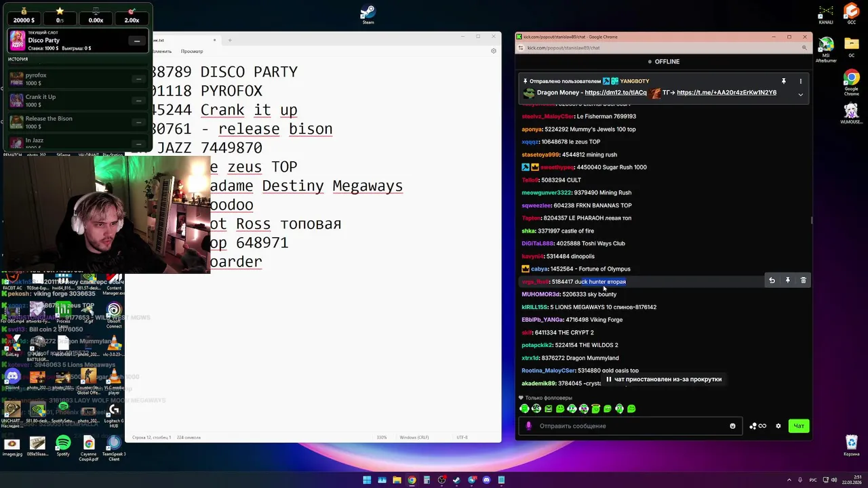Open Logitech G HUB desktop icon
Viewport: 868px width, 488px height.
(x=114, y=415)
